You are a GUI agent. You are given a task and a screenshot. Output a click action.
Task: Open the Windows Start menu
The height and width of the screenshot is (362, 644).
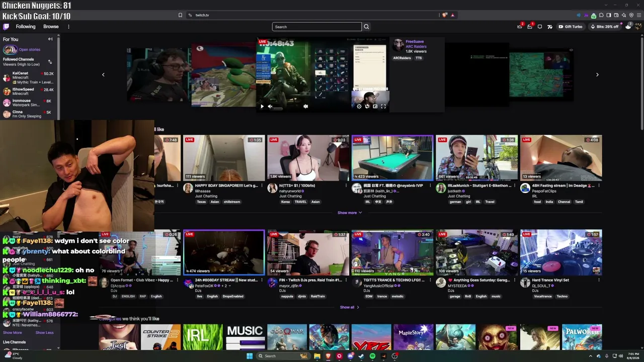(x=249, y=356)
